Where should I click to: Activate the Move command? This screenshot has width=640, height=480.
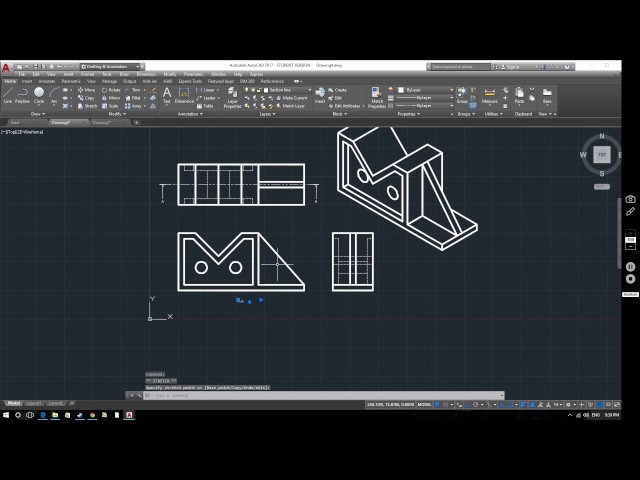pos(86,90)
